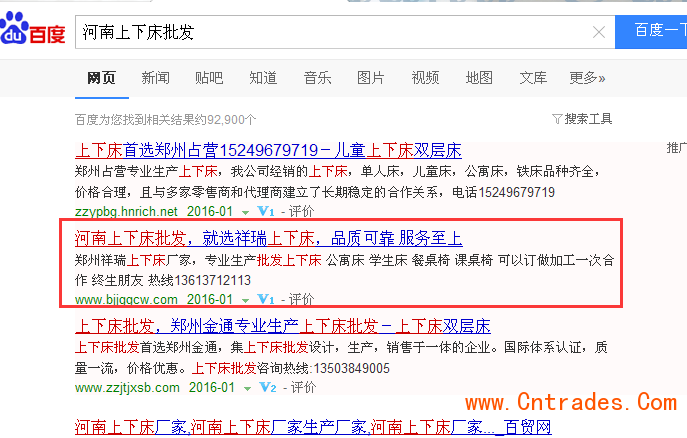Switch to the 知道 tab
This screenshot has height=438, width=687.
point(263,78)
